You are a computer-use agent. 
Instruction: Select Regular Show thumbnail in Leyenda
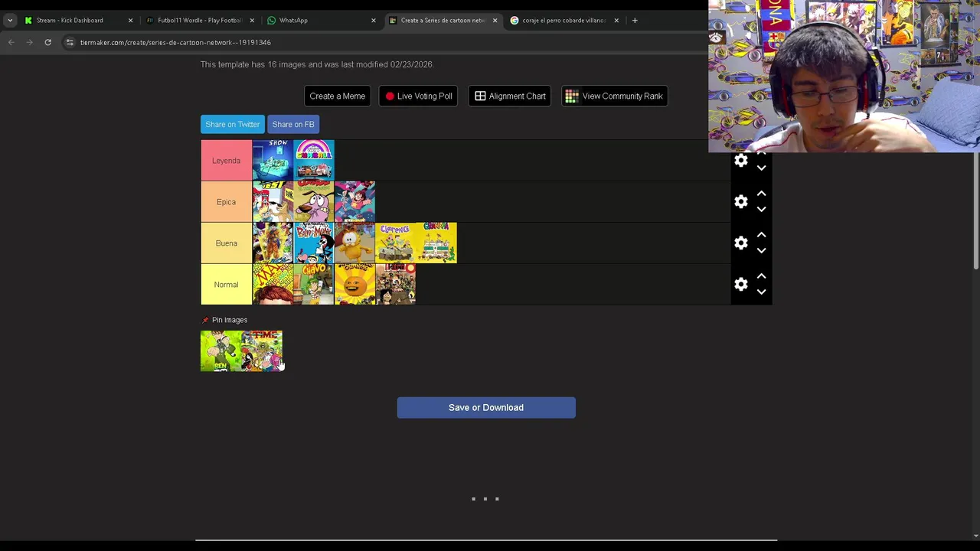point(273,160)
